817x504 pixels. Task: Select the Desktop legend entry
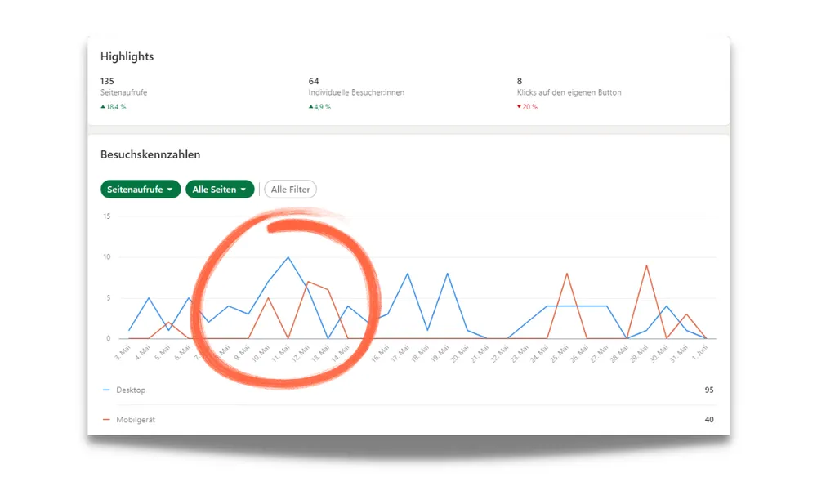(131, 390)
